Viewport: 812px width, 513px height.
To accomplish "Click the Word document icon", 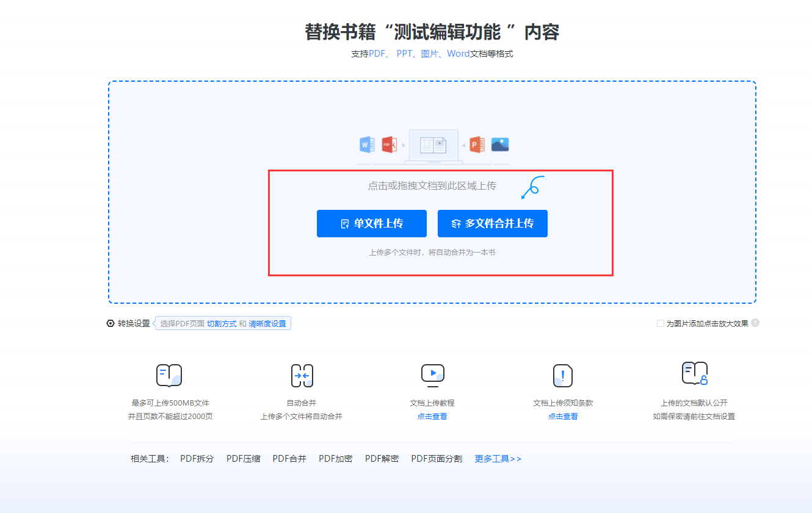I will pos(366,145).
